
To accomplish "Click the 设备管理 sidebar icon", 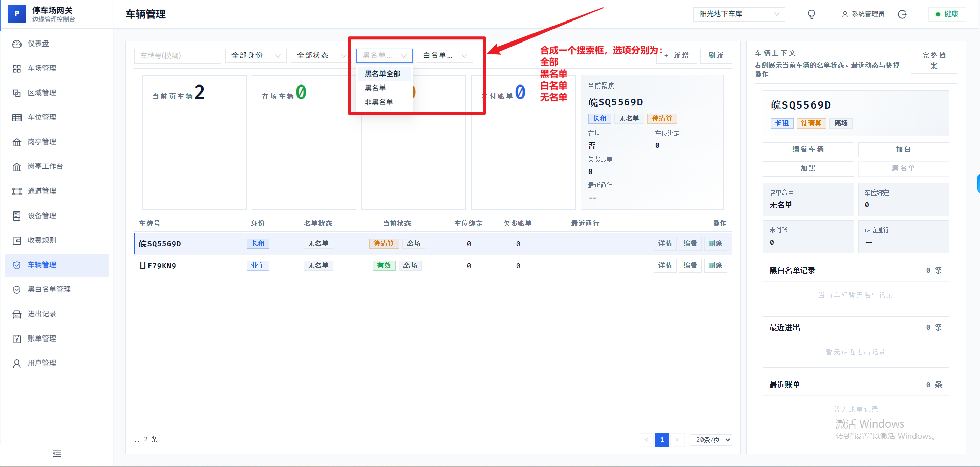I will [x=17, y=216].
